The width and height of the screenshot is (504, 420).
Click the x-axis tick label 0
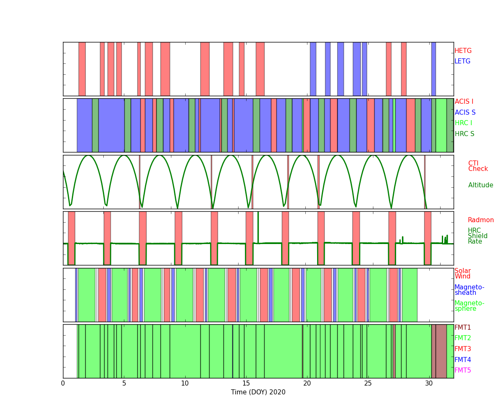(x=63, y=383)
